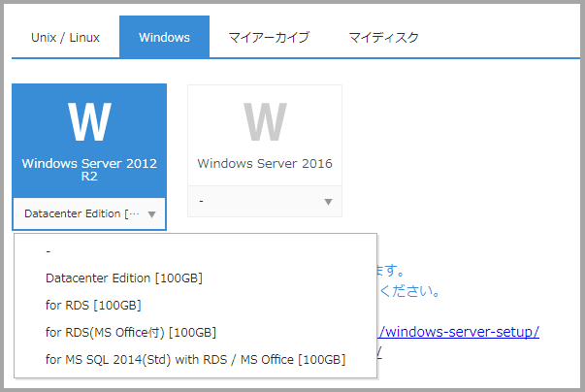The height and width of the screenshot is (392, 585).
Task: Switch to the Unix / Linux tab
Action: click(65, 37)
